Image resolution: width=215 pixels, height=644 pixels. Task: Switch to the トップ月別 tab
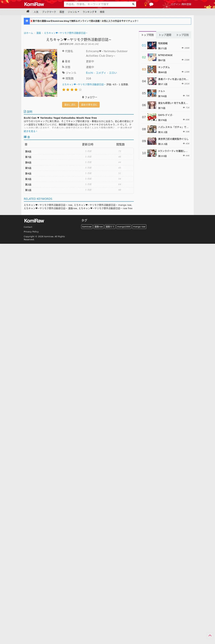[147, 35]
